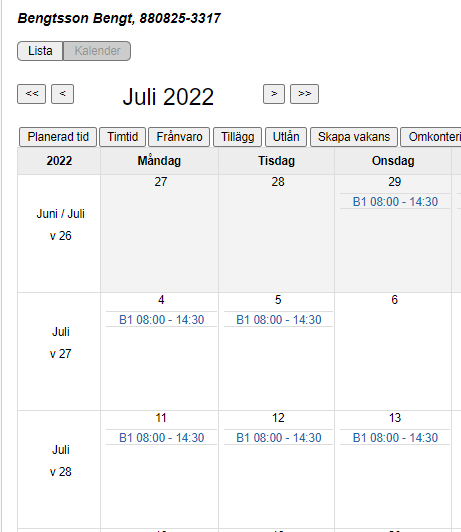Advance to next month with > button
Viewport: 461px width, 532px height.
click(274, 94)
